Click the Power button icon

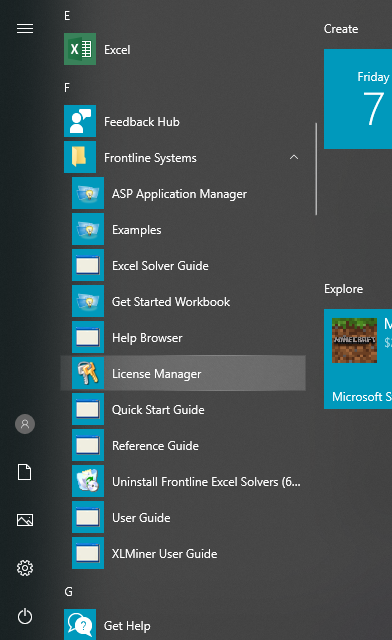(x=25, y=616)
